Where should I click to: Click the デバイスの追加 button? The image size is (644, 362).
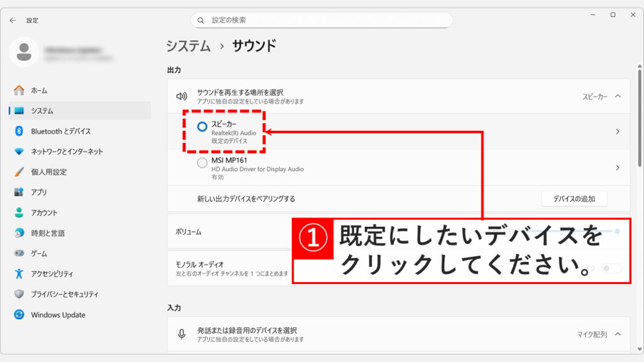[574, 198]
